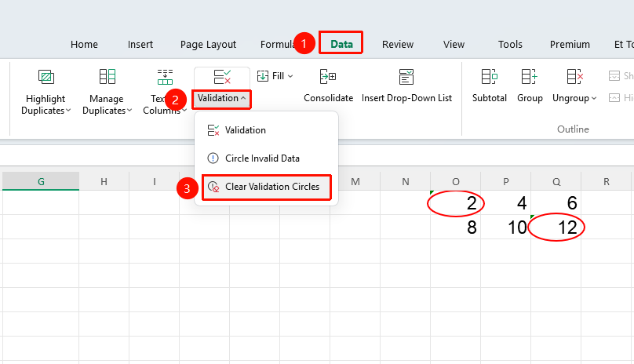The height and width of the screenshot is (364, 634).
Task: Click the Fill icon
Action: point(263,76)
